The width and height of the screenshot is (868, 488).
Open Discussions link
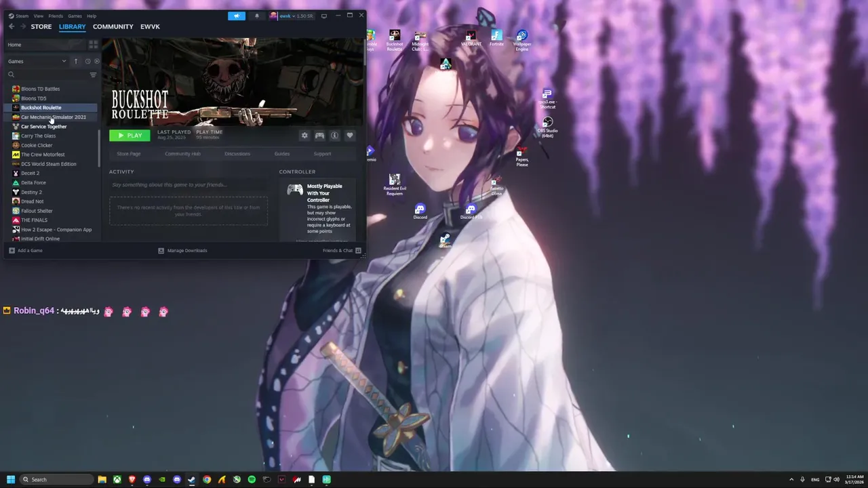(x=237, y=154)
